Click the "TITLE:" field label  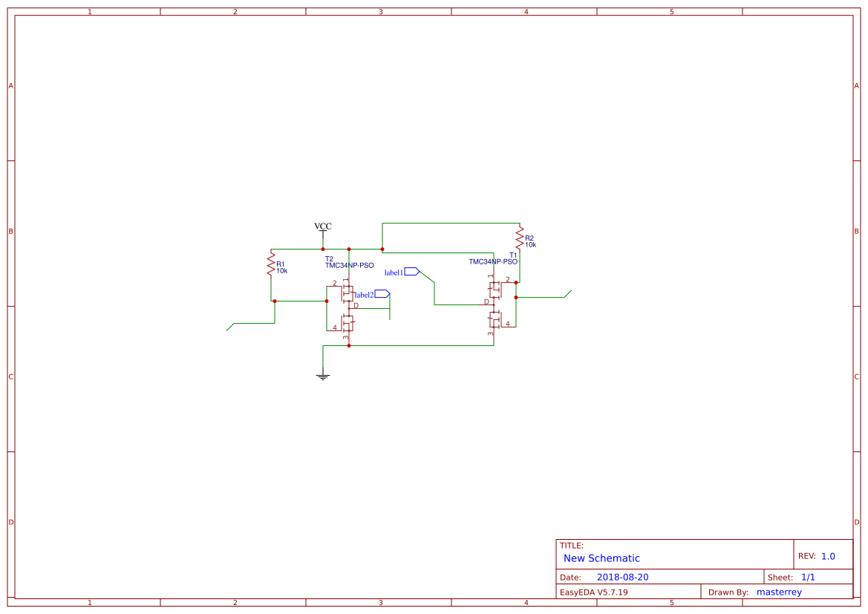[571, 546]
